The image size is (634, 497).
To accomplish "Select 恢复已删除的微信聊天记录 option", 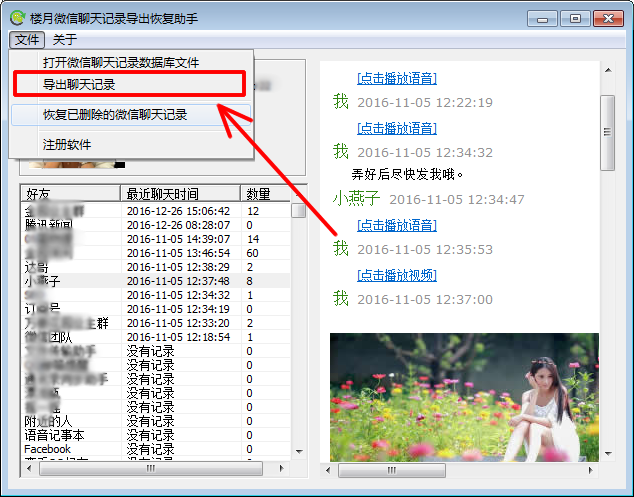I will tap(114, 115).
